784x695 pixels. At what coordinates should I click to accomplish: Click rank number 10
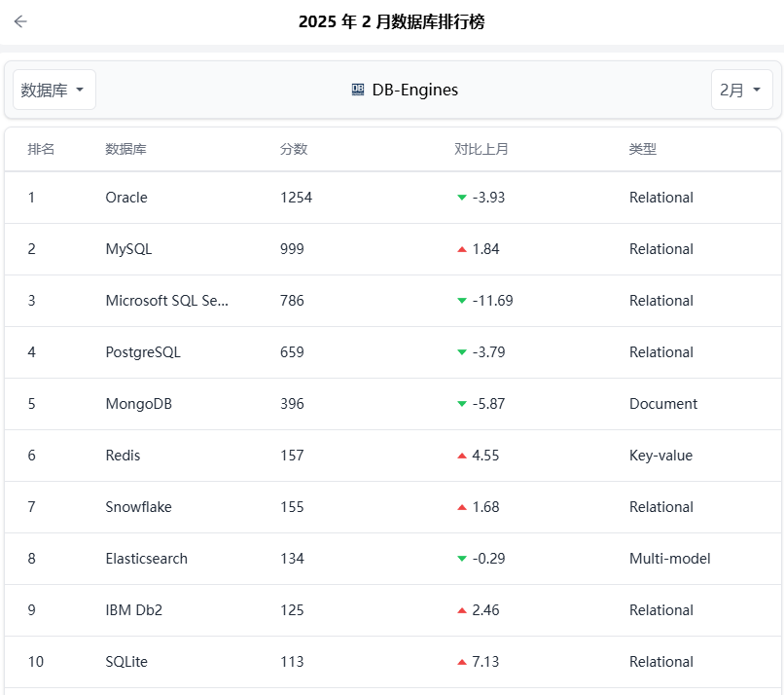(35, 662)
